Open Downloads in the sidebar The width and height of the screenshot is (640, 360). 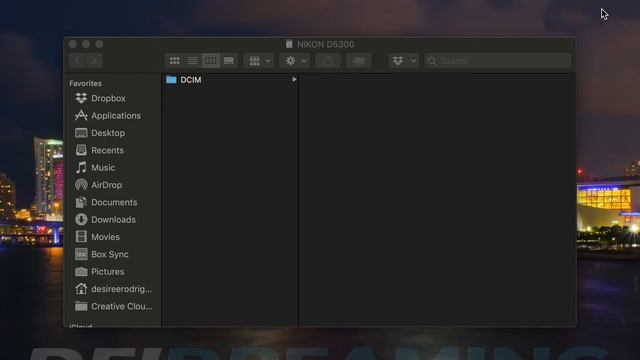[105, 220]
